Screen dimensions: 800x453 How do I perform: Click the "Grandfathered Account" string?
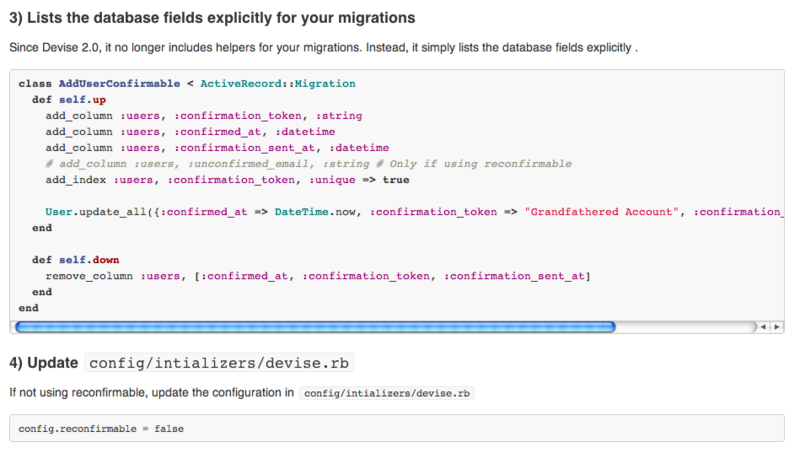[x=602, y=212]
